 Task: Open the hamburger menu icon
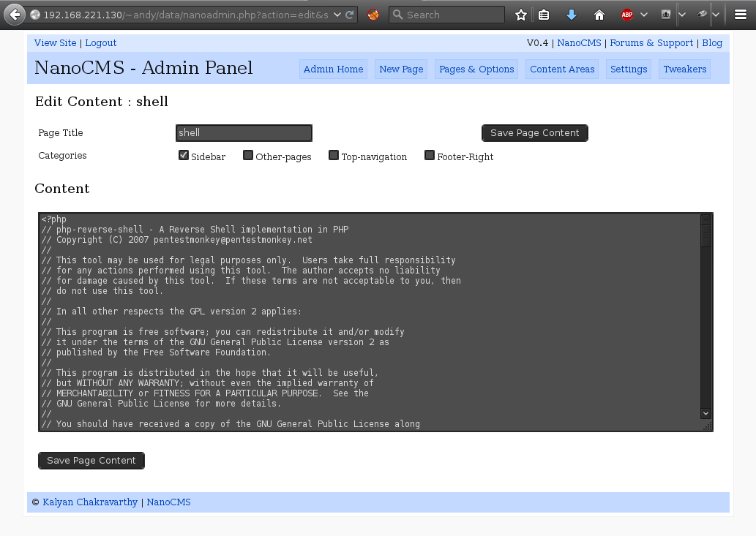(x=741, y=14)
